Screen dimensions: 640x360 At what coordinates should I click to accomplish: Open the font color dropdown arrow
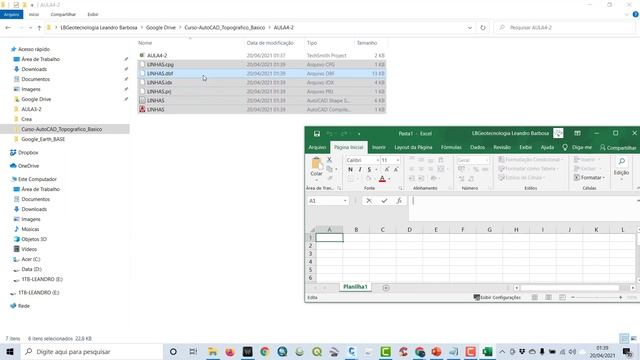pyautogui.click(x=389, y=179)
